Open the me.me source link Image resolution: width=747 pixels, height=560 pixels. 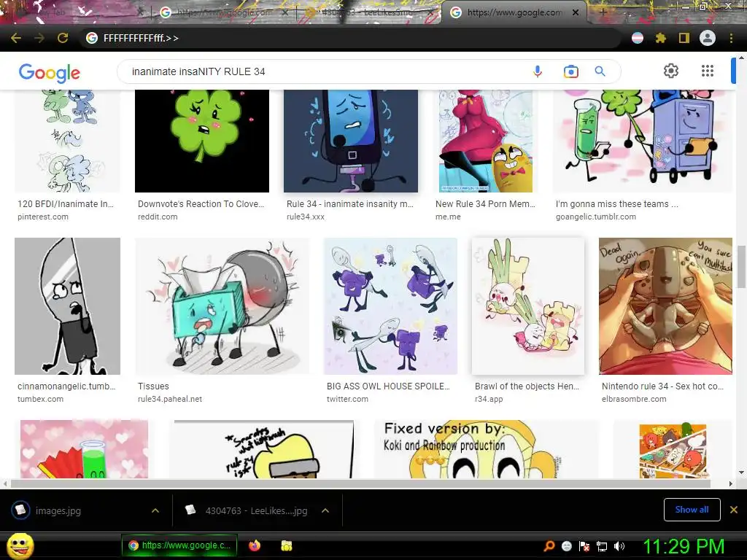click(x=448, y=217)
